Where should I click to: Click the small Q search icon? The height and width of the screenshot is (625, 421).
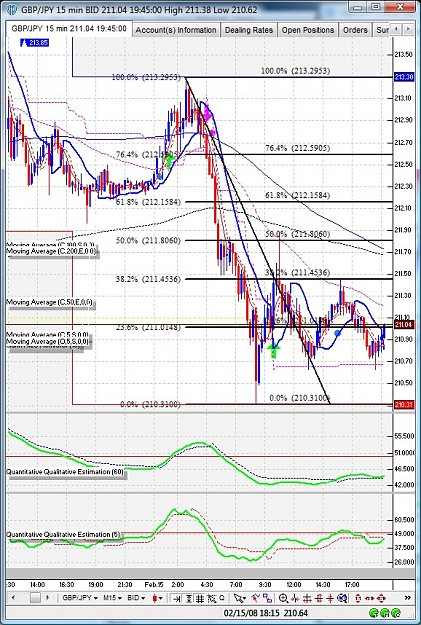tap(222, 597)
